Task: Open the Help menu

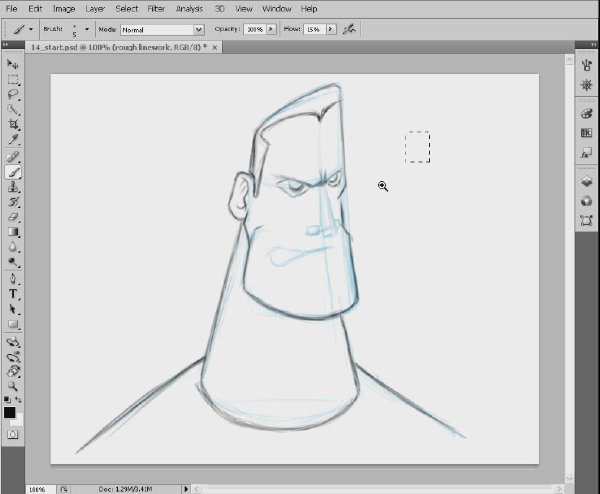Action: (x=309, y=8)
